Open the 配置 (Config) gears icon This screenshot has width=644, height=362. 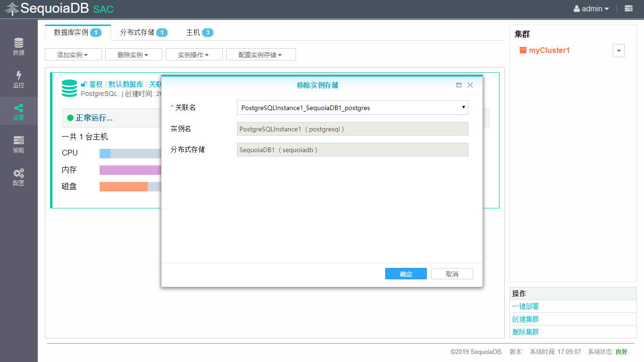[18, 177]
